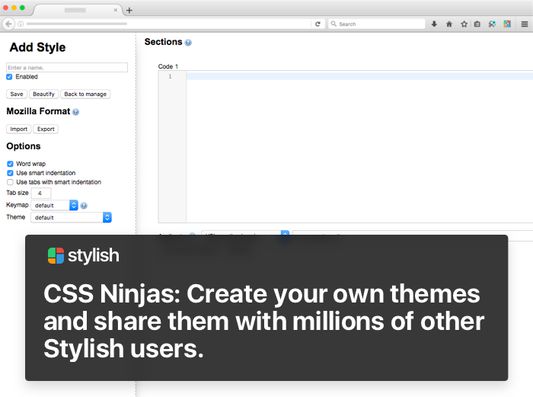Click the Tab size input field

pyautogui.click(x=41, y=193)
